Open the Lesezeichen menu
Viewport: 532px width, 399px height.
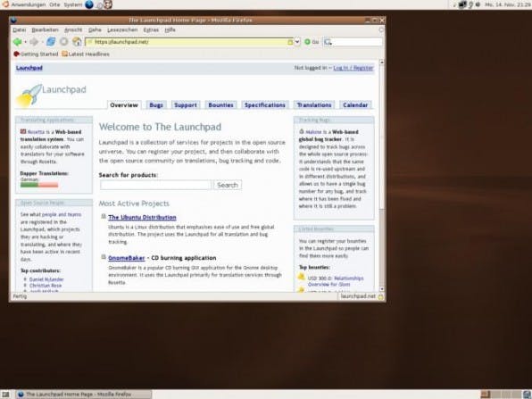click(x=122, y=29)
